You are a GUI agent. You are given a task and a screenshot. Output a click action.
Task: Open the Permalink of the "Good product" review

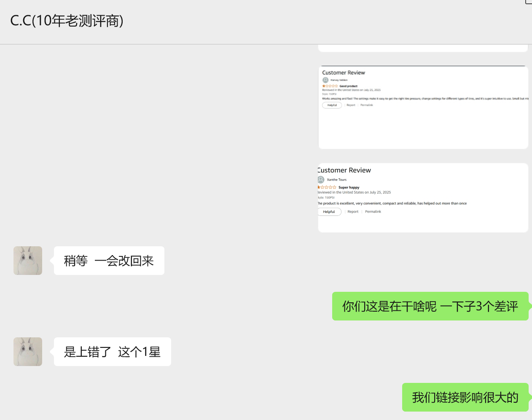366,105
